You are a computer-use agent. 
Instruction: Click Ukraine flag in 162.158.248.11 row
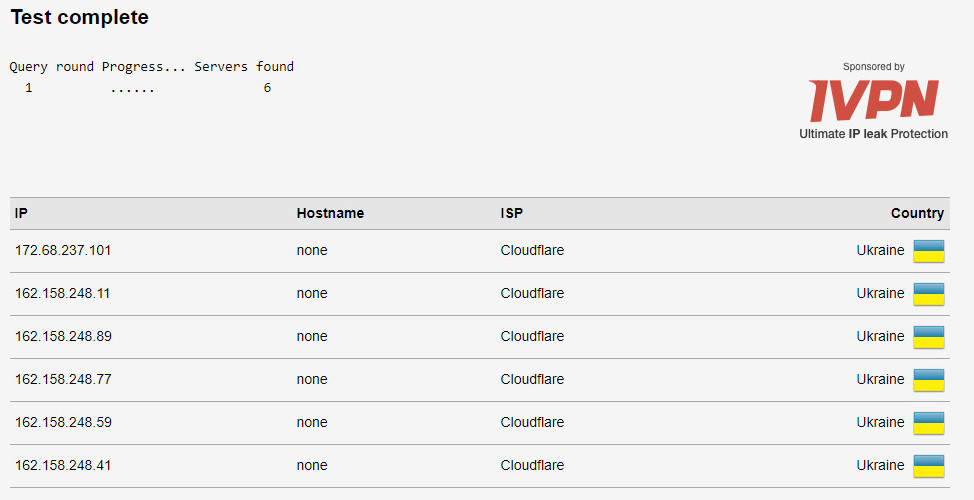click(929, 294)
